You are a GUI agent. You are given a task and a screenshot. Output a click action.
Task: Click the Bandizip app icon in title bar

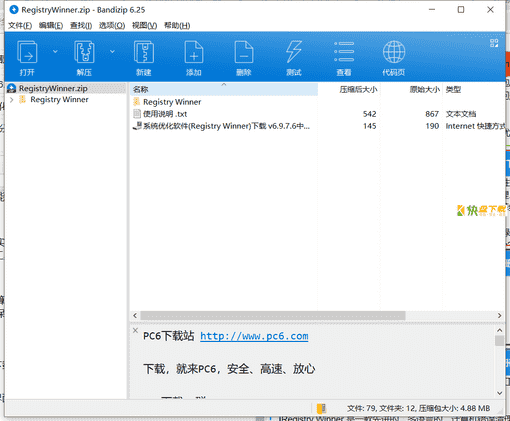pyautogui.click(x=14, y=10)
